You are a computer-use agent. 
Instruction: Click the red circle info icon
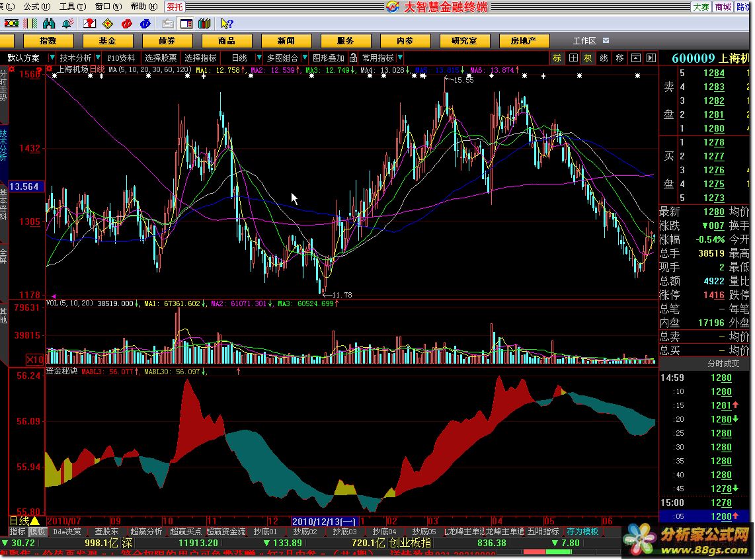pyautogui.click(x=127, y=24)
